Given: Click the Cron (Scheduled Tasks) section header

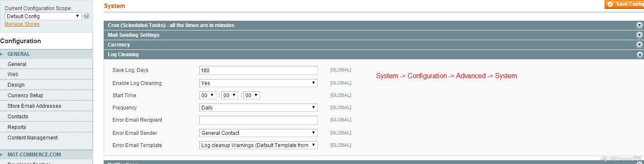Looking at the screenshot, I should [x=373, y=25].
